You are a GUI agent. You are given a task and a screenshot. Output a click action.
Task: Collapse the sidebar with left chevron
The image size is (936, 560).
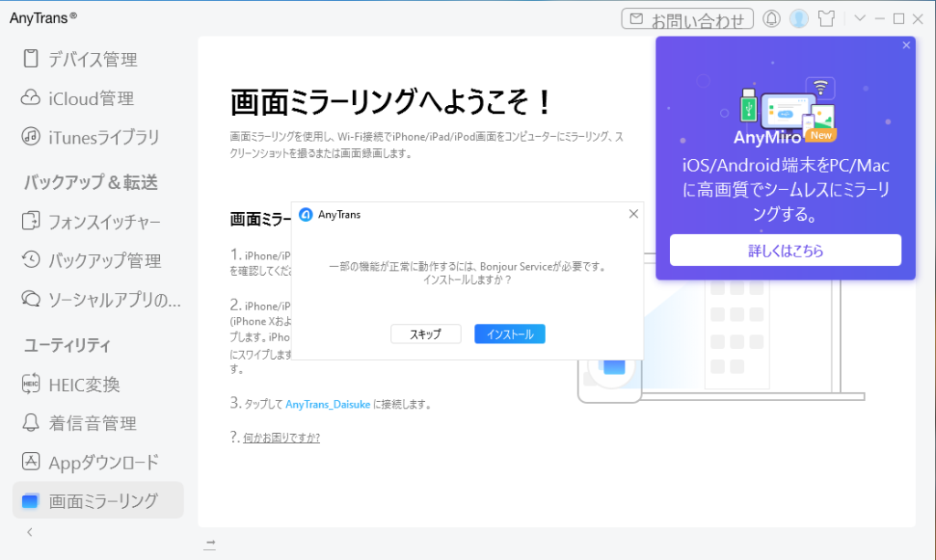(x=30, y=532)
